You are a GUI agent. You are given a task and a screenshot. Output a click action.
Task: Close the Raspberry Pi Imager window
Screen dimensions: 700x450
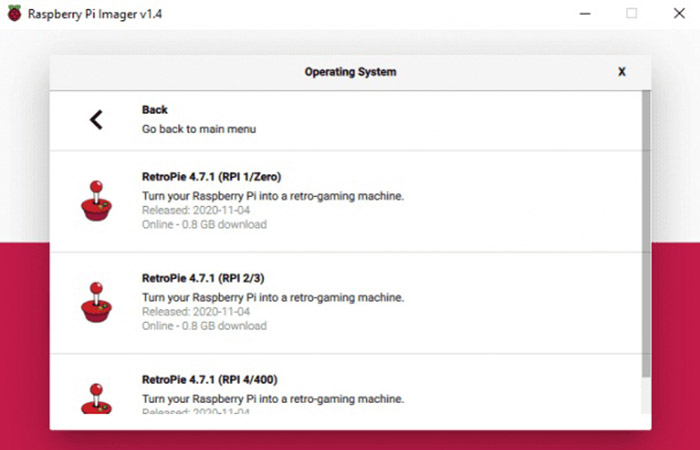pyautogui.click(x=679, y=13)
